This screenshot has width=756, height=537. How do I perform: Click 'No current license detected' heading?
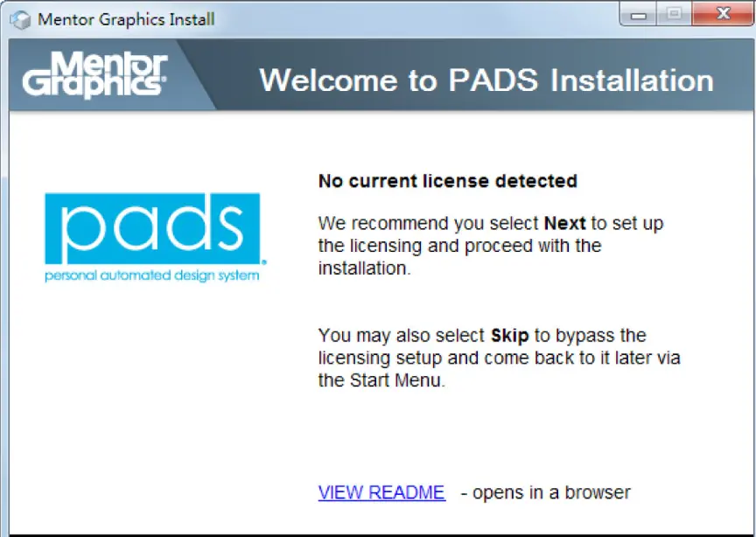pyautogui.click(x=447, y=181)
